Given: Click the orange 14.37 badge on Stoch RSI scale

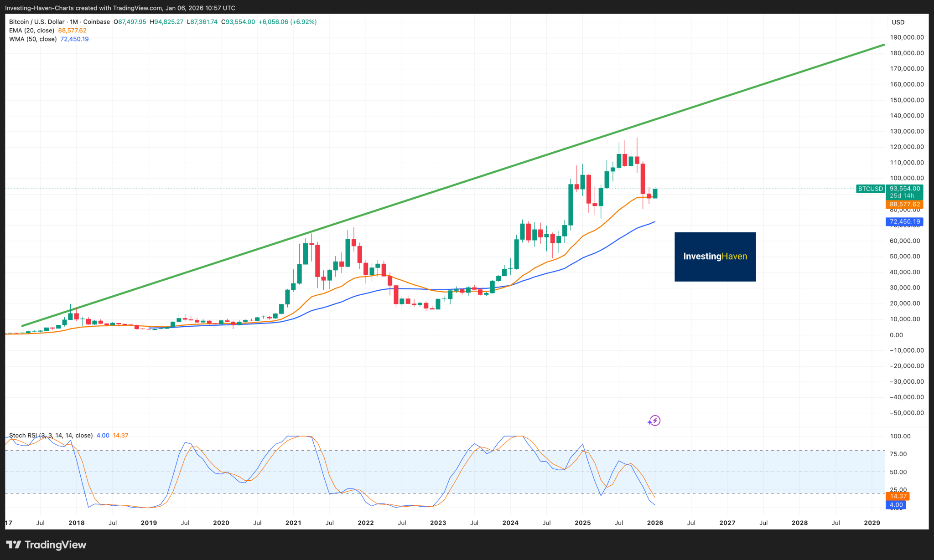Looking at the screenshot, I should tap(897, 496).
